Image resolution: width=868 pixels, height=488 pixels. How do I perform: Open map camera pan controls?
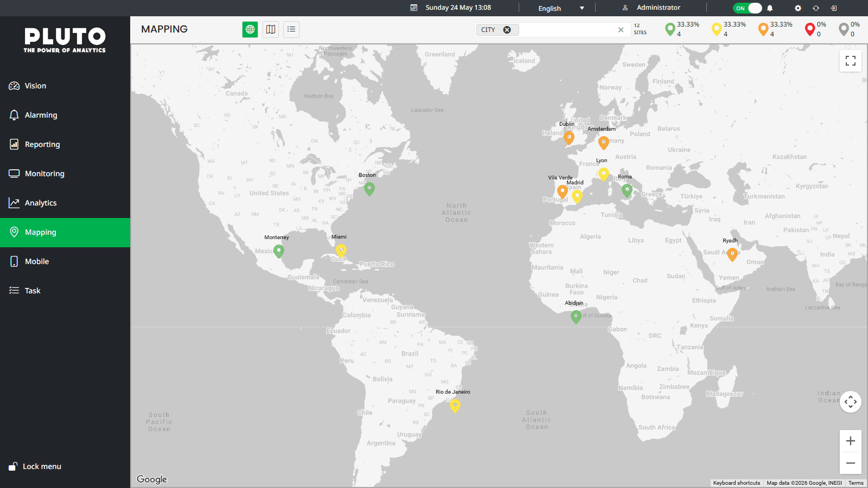(851, 402)
